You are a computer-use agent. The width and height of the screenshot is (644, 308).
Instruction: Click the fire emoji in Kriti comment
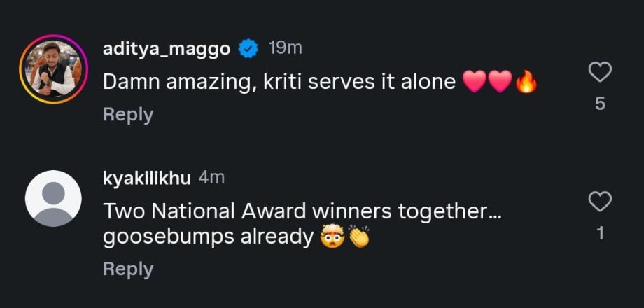(x=526, y=83)
